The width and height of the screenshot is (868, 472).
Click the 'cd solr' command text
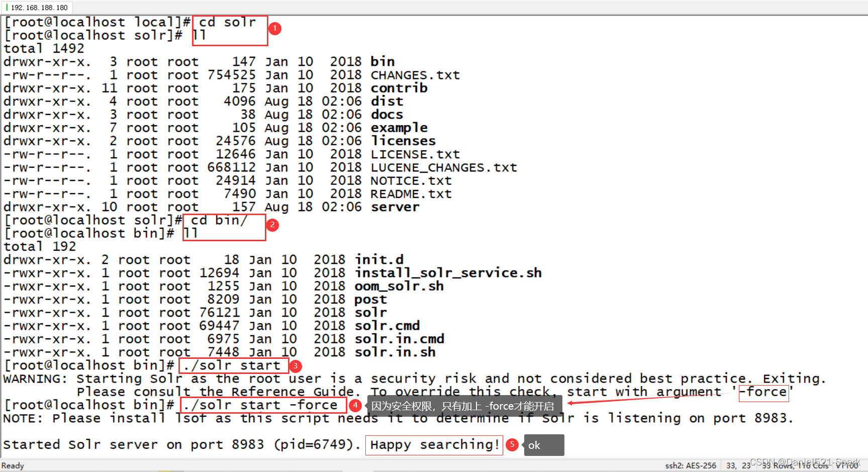click(x=227, y=22)
